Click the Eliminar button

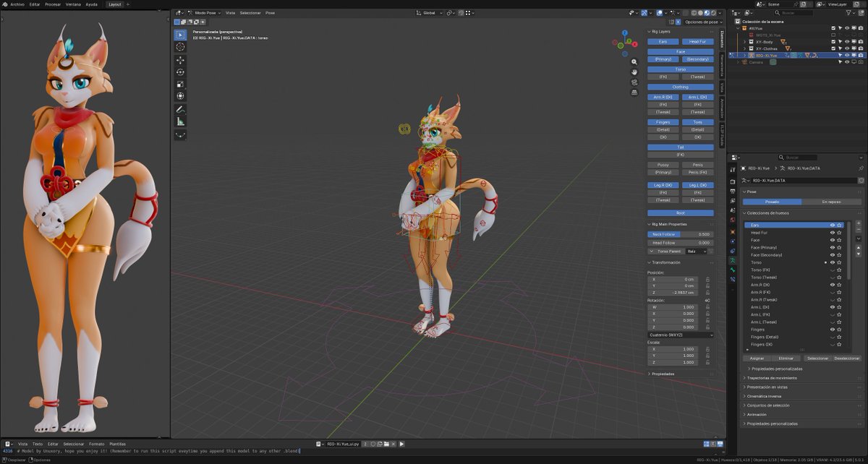click(786, 358)
